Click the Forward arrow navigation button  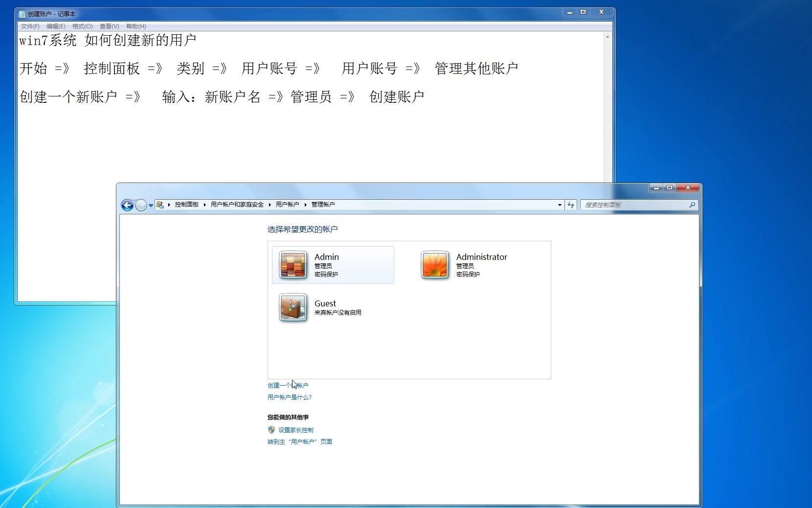tap(141, 205)
